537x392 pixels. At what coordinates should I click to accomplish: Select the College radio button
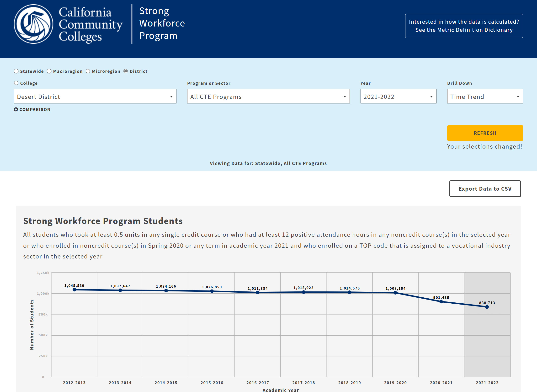click(x=16, y=83)
